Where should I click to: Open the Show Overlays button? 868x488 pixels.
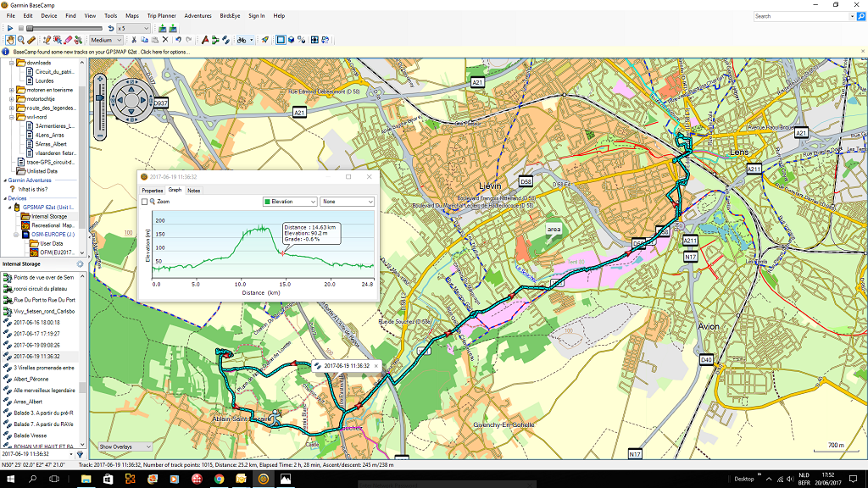(124, 446)
